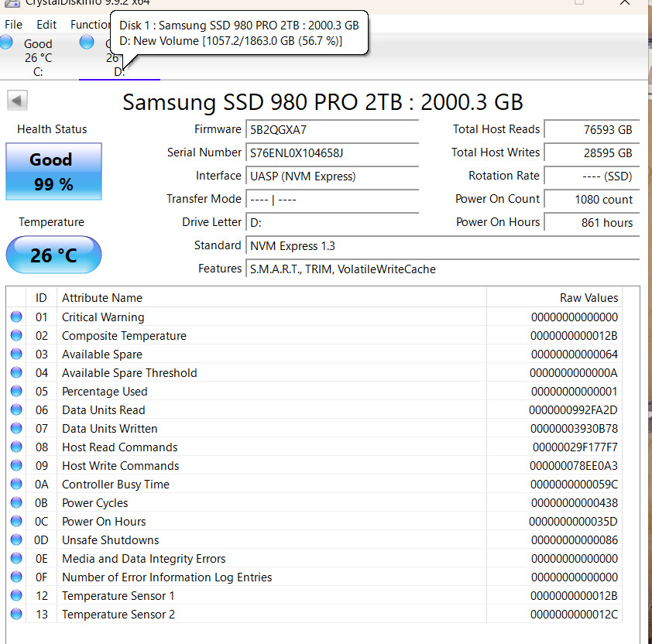Image resolution: width=652 pixels, height=644 pixels.
Task: Click status orb for Unsafe Shutdowns
Action: tap(16, 540)
